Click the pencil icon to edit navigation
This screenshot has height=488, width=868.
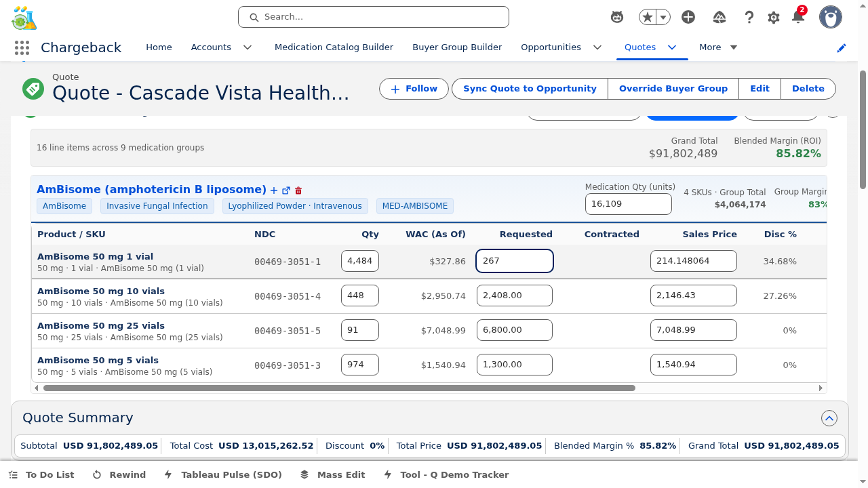(x=842, y=47)
